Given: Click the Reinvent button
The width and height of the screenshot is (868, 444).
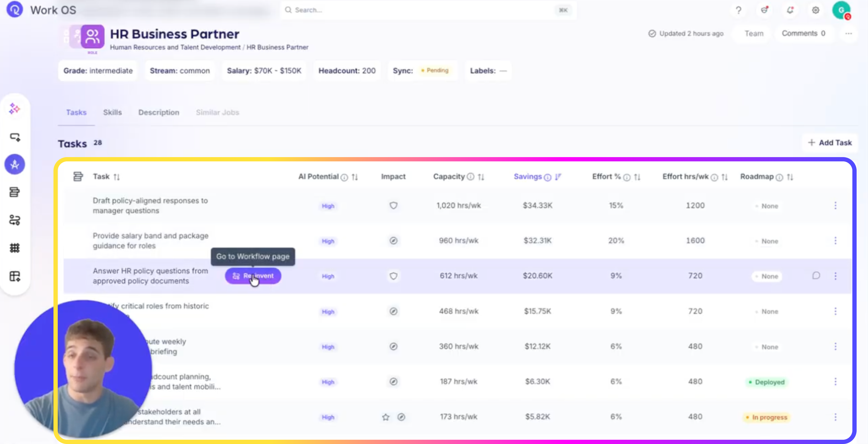Looking at the screenshot, I should 253,276.
